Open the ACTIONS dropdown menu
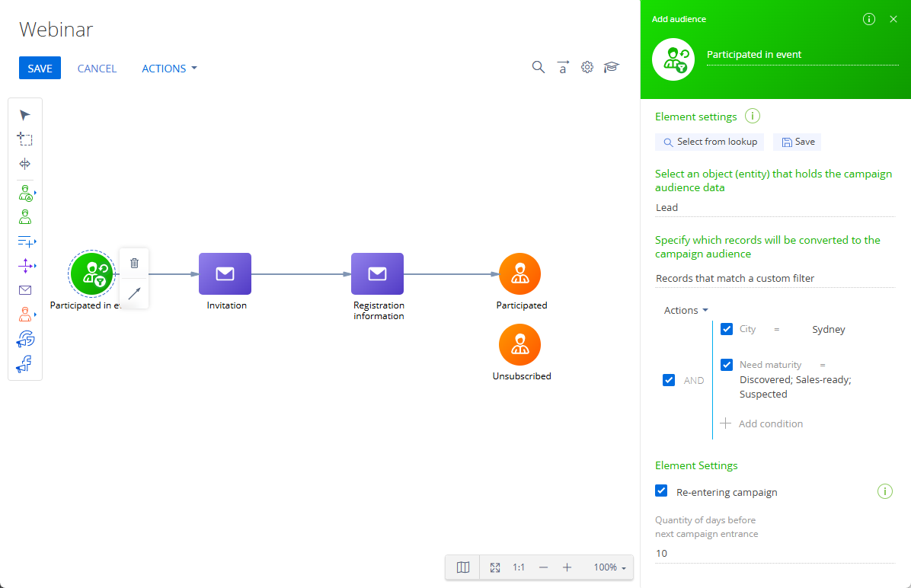 point(170,68)
